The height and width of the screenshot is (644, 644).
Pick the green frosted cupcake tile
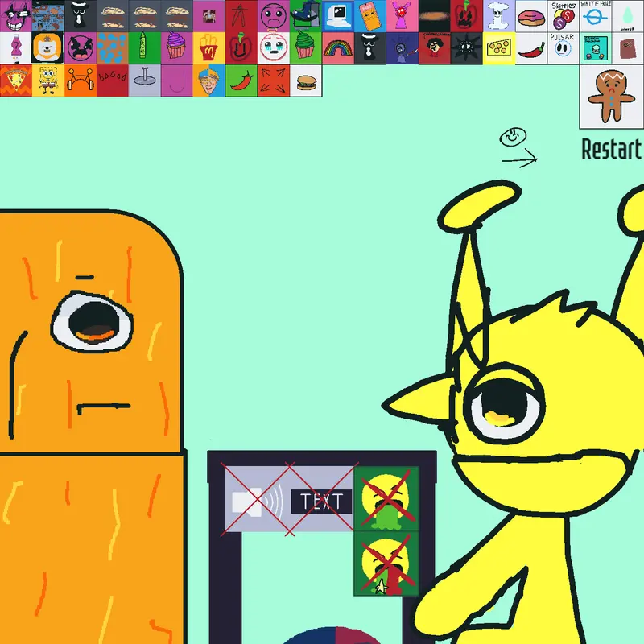[306, 48]
